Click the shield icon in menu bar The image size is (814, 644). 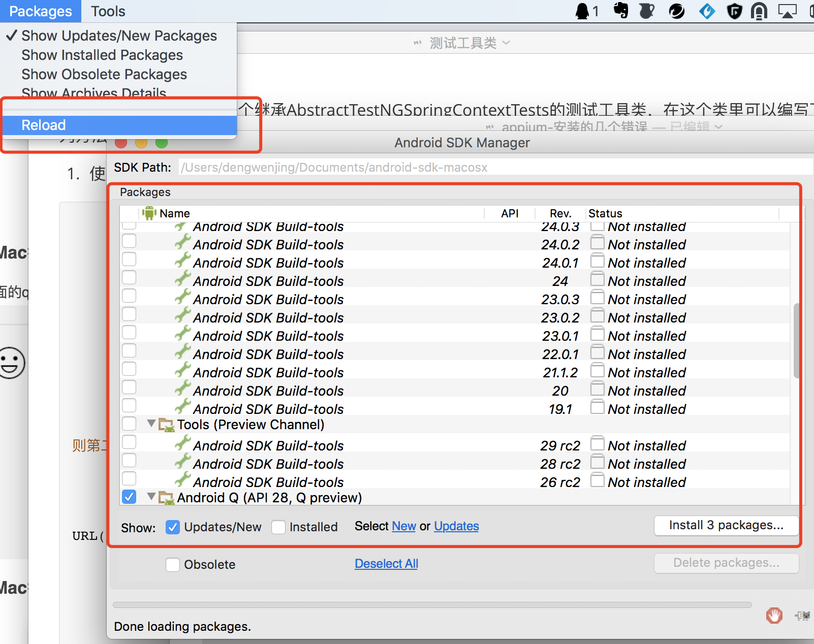734,11
